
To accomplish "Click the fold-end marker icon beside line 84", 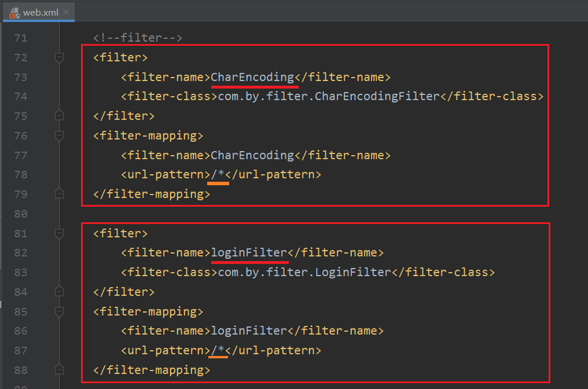I will coord(59,292).
